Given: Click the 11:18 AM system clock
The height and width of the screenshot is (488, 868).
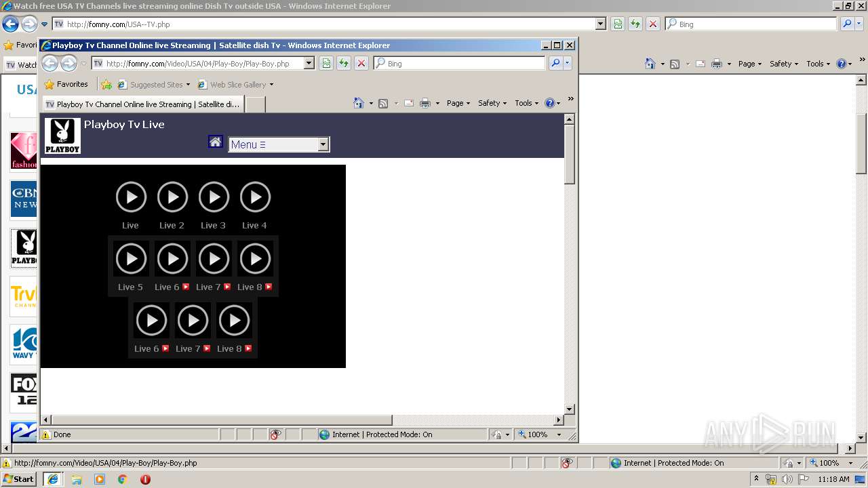Looking at the screenshot, I should click(833, 479).
